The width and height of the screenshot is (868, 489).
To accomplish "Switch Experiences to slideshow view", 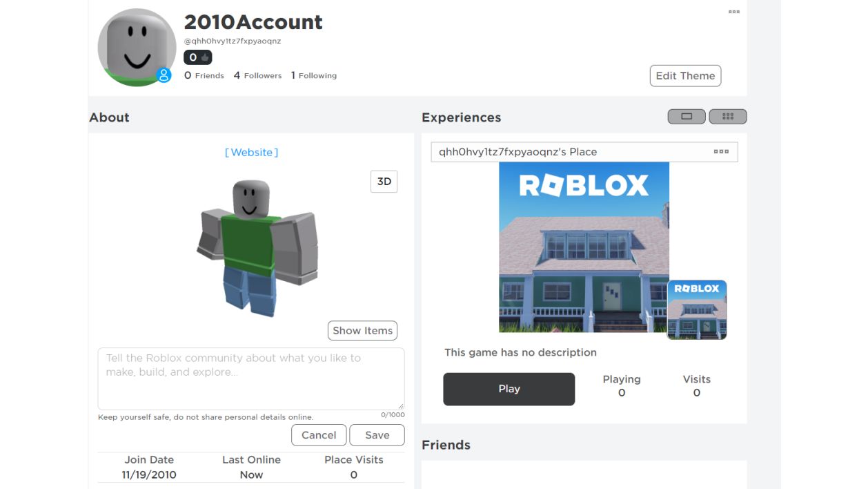I will pos(687,117).
